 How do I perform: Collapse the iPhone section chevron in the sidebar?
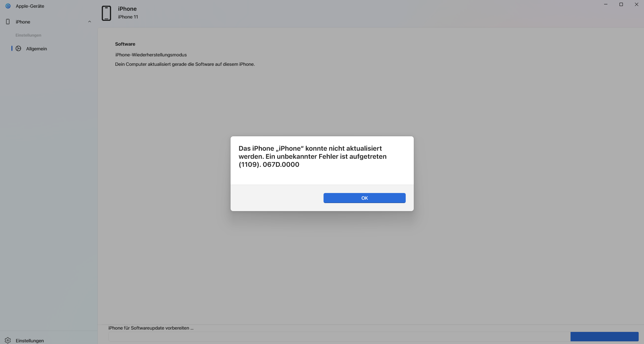coord(90,22)
